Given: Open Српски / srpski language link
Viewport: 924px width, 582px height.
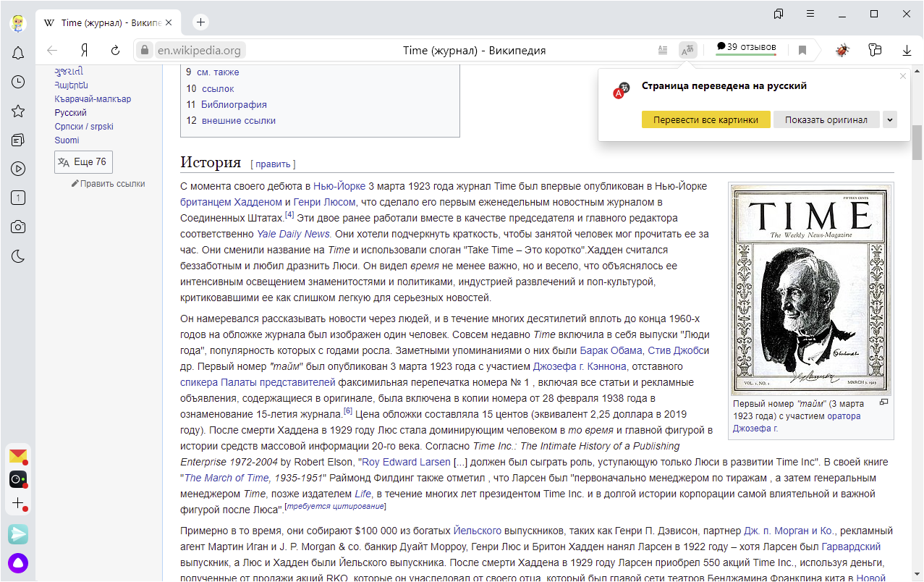Looking at the screenshot, I should [84, 127].
